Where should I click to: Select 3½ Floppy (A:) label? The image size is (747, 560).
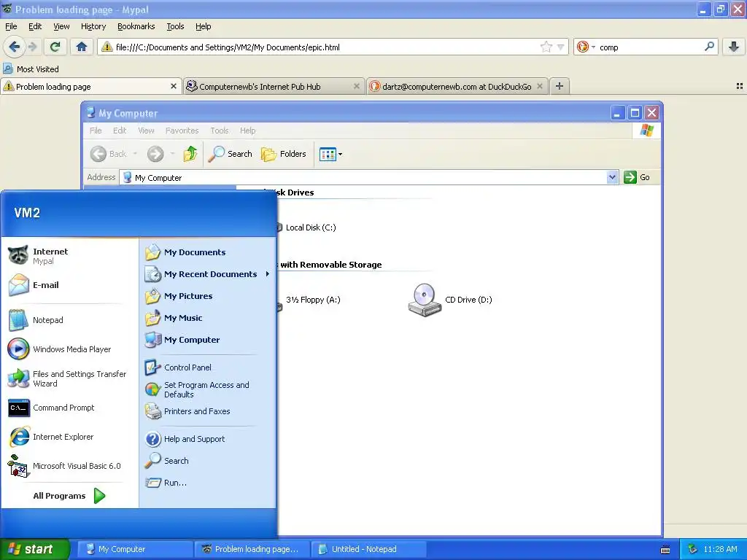pyautogui.click(x=313, y=300)
